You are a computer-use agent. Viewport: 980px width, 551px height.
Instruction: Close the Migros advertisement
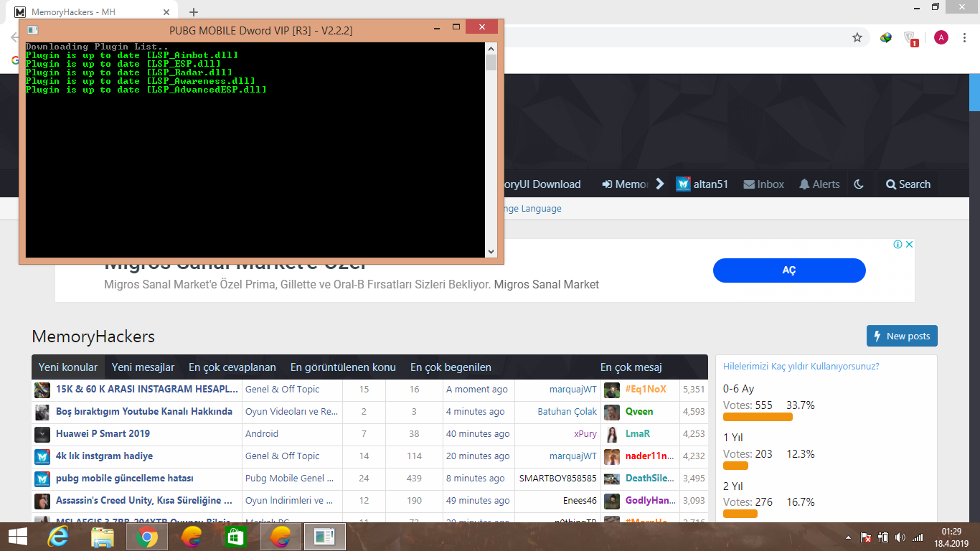(x=909, y=245)
